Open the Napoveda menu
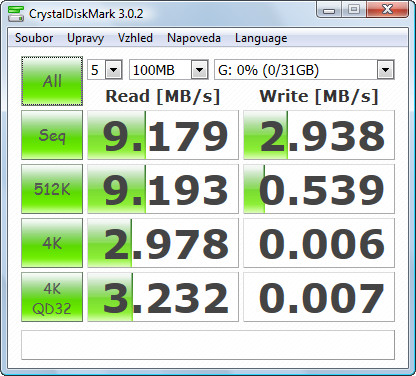 pos(194,38)
